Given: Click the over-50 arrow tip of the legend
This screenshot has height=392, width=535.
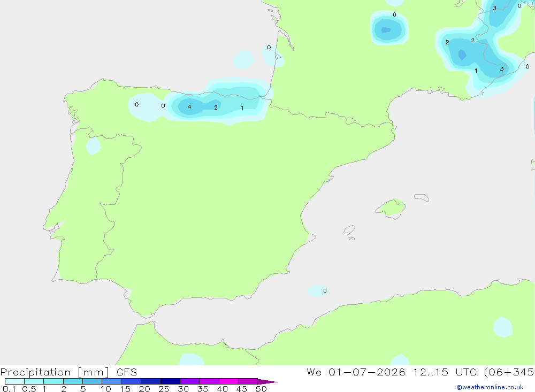Looking at the screenshot, I should tap(267, 381).
